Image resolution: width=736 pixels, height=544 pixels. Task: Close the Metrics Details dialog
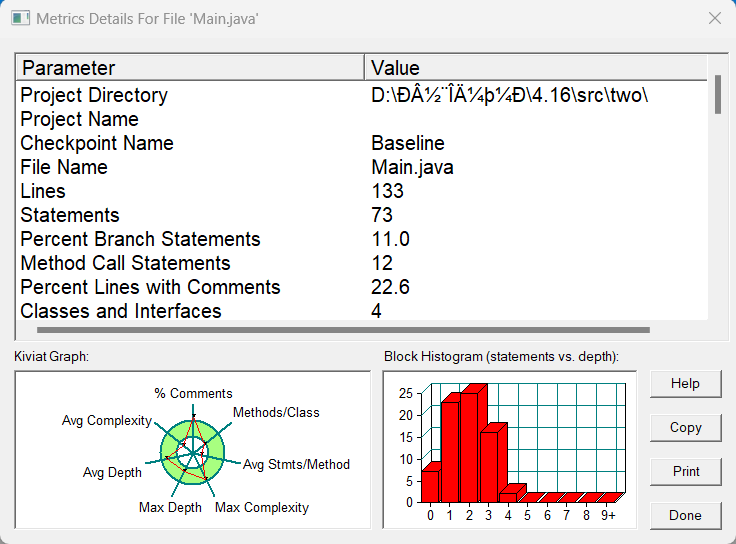click(714, 18)
